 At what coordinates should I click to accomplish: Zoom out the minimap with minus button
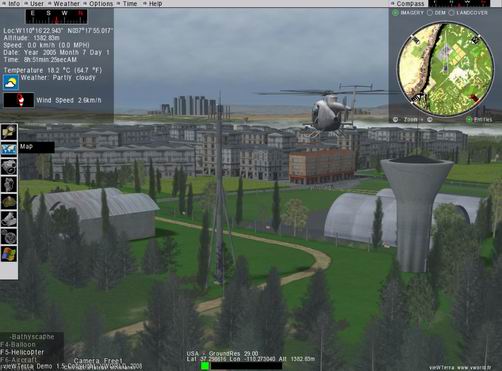395,120
